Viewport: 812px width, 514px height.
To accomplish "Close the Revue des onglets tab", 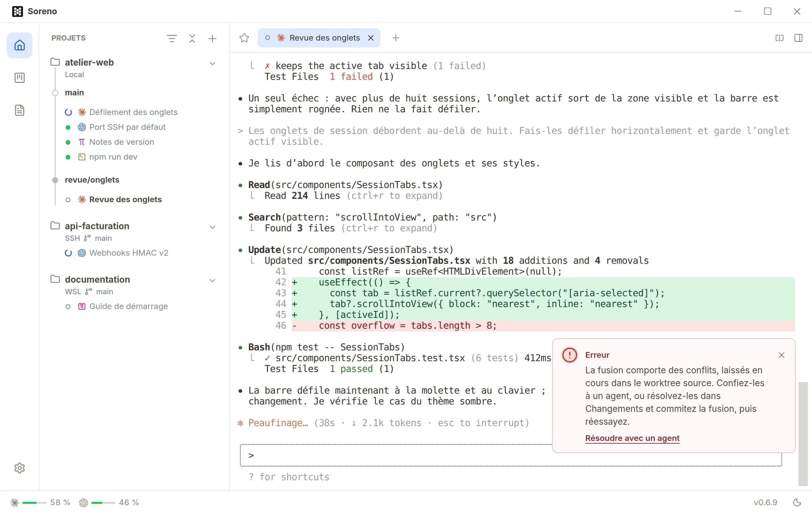I will pos(371,38).
